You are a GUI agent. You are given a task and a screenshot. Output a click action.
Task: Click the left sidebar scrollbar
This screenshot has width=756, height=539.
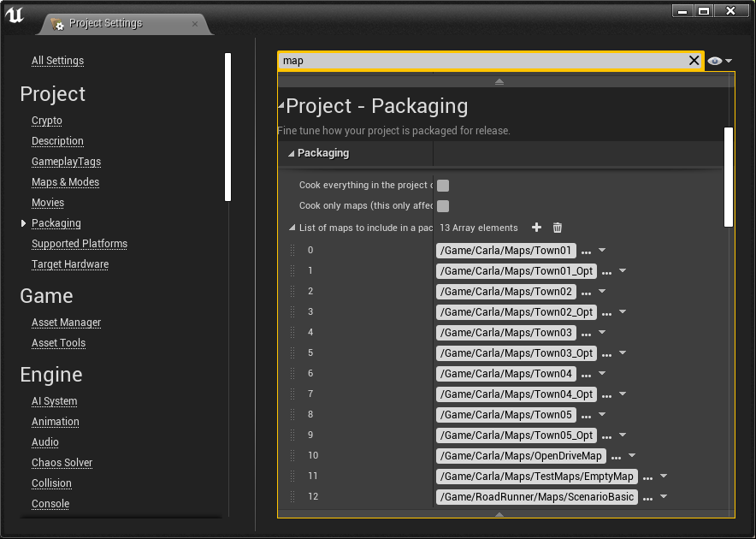227,127
